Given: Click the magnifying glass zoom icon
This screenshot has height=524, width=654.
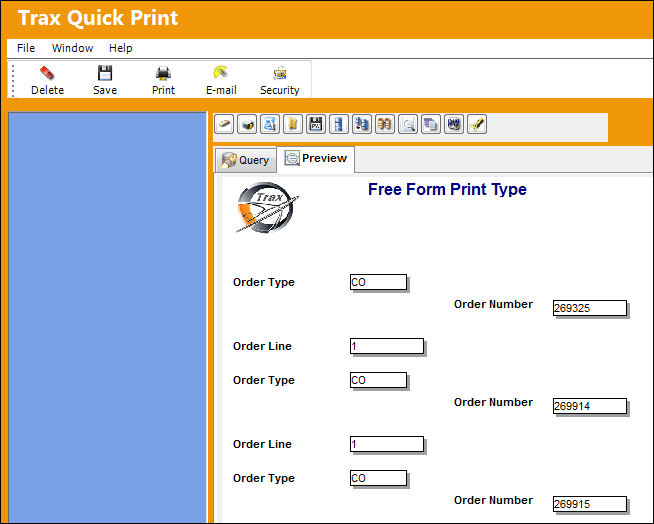Looking at the screenshot, I should point(408,124).
